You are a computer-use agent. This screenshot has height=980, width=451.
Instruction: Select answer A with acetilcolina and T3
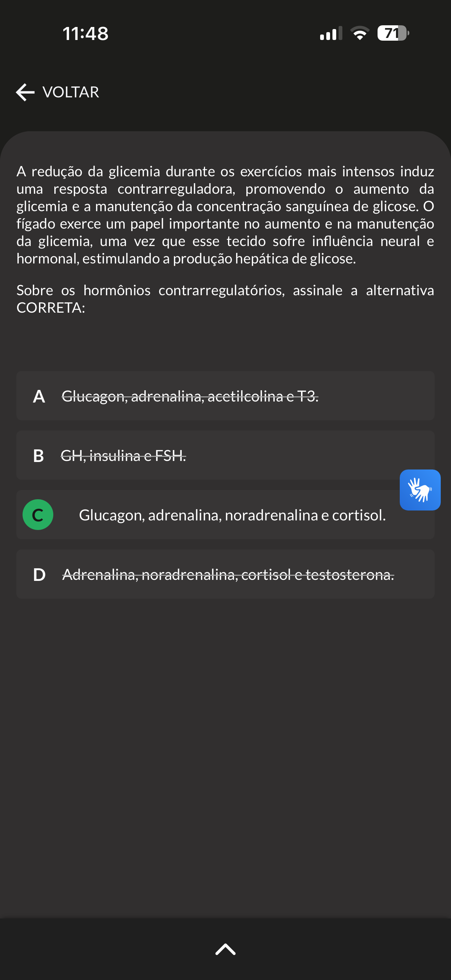click(x=225, y=396)
